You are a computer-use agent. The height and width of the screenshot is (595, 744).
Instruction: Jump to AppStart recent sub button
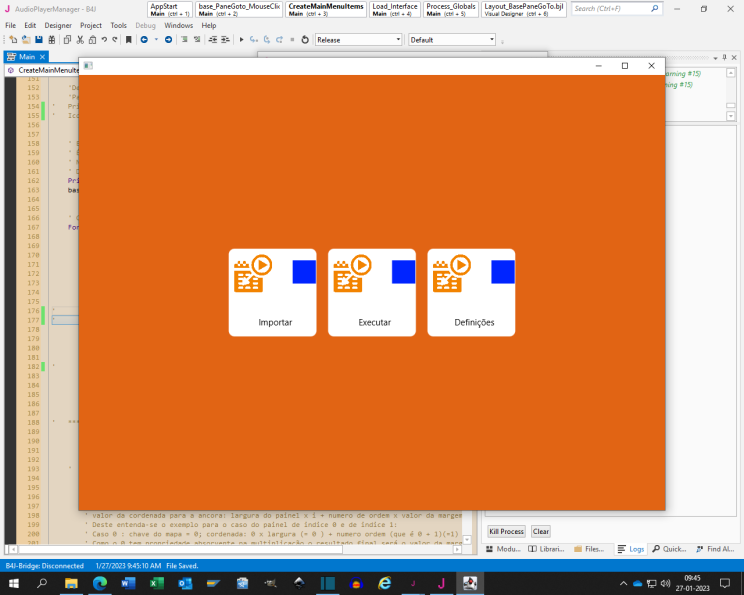coord(170,9)
